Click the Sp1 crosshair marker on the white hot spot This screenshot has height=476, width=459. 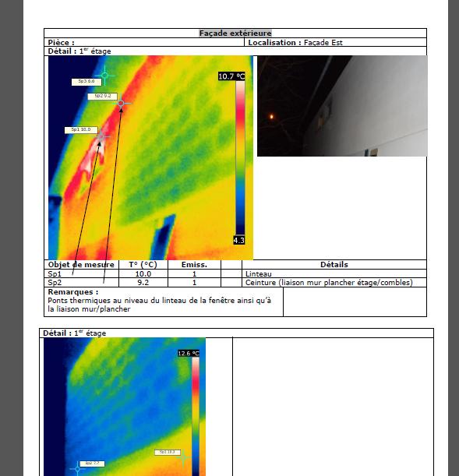[x=101, y=137]
